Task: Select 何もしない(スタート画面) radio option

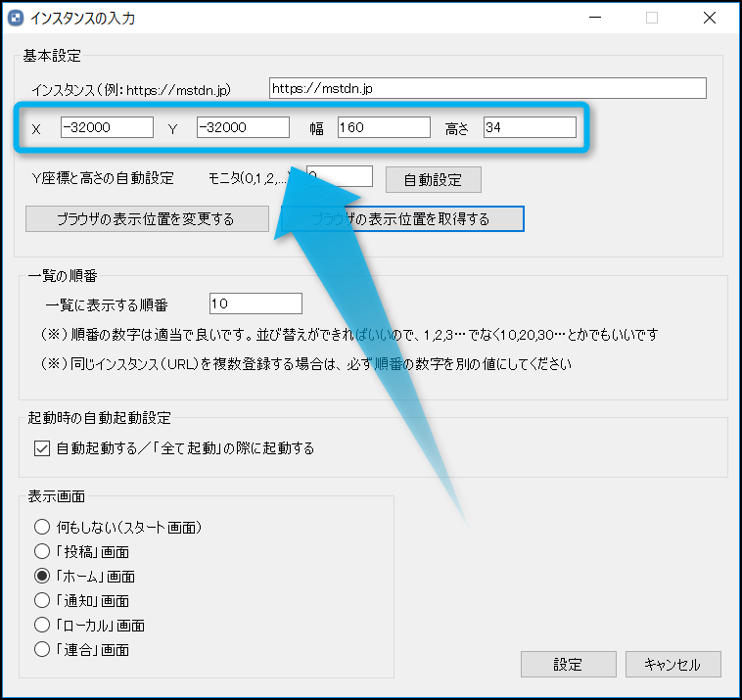Action: pyautogui.click(x=42, y=527)
